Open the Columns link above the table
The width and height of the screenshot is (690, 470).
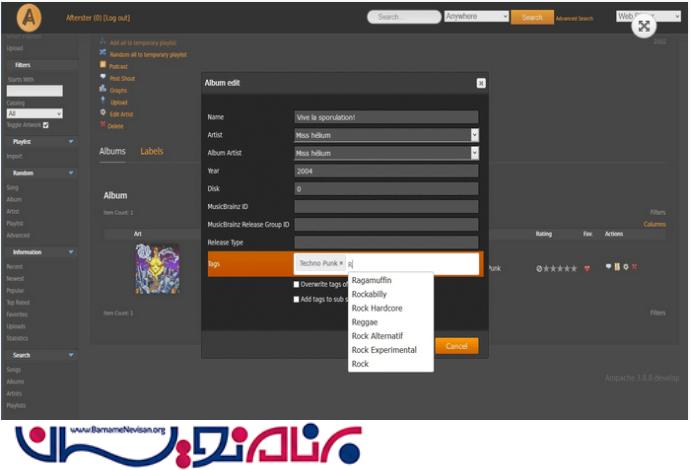(x=654, y=224)
